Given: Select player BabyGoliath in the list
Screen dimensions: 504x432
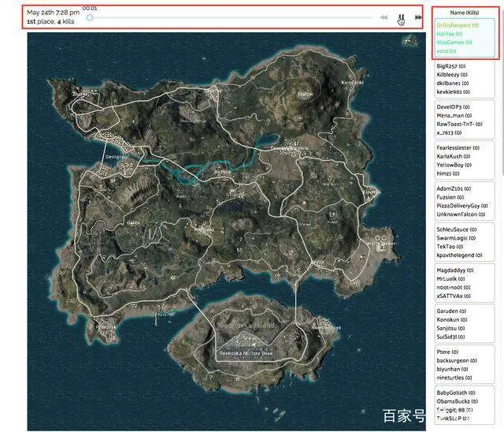Looking at the screenshot, I should [x=456, y=393].
